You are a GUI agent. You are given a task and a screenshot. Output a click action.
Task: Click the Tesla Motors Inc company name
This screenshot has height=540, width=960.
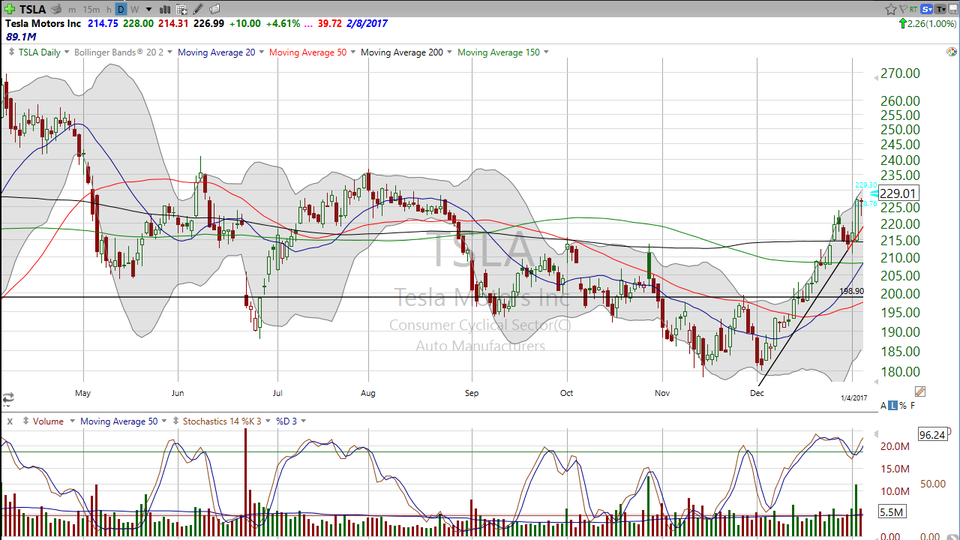pos(43,23)
